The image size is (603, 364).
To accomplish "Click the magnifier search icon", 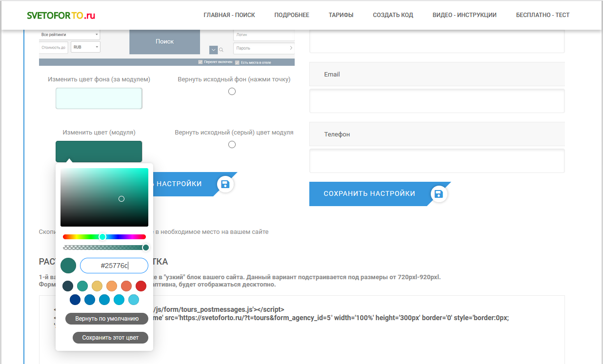I will pos(221,50).
